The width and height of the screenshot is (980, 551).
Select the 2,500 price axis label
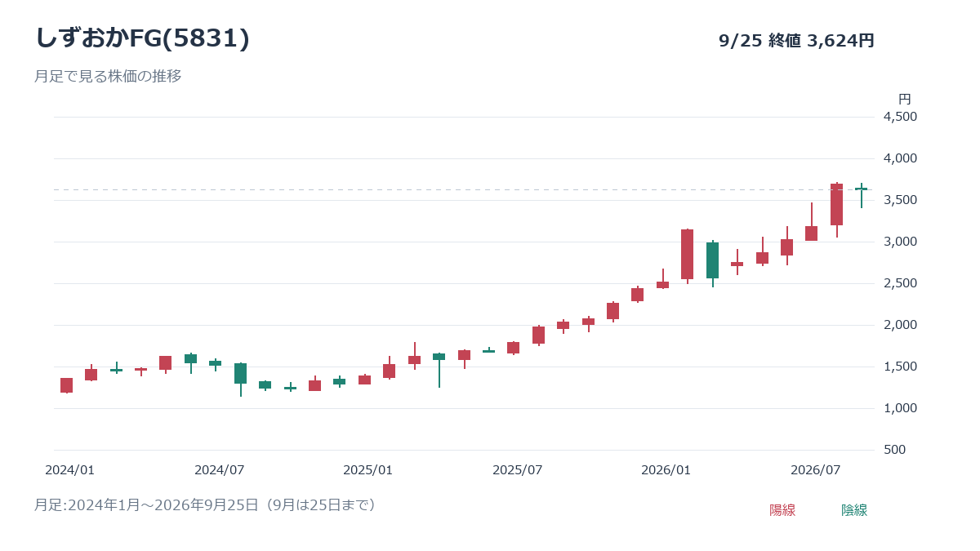[900, 283]
